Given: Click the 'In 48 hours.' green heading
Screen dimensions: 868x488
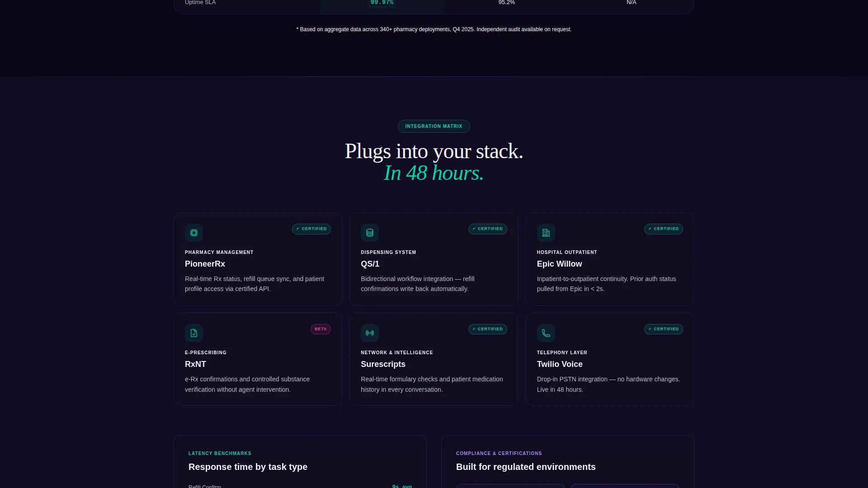Looking at the screenshot, I should (434, 173).
